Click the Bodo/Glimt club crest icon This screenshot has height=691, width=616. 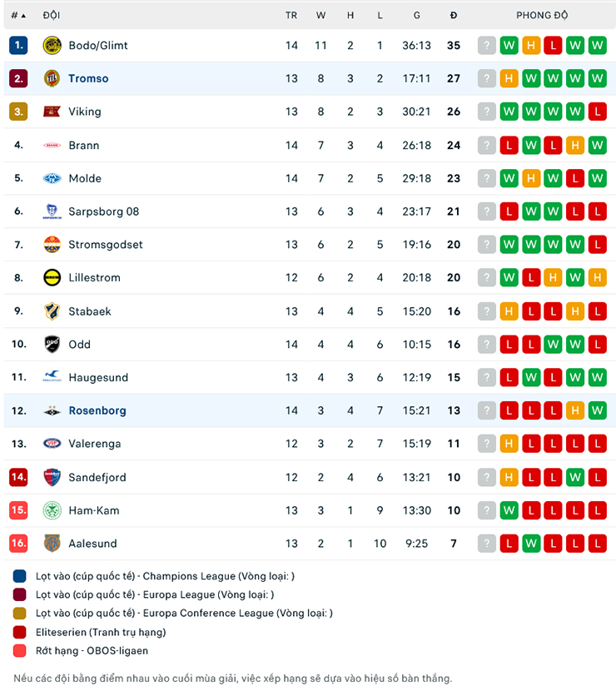point(52,45)
